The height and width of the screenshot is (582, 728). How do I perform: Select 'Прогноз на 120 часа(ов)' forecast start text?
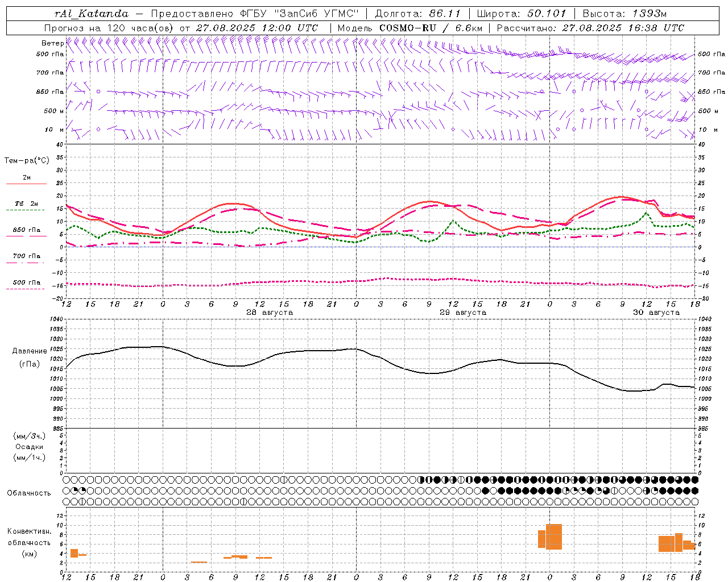(109, 28)
